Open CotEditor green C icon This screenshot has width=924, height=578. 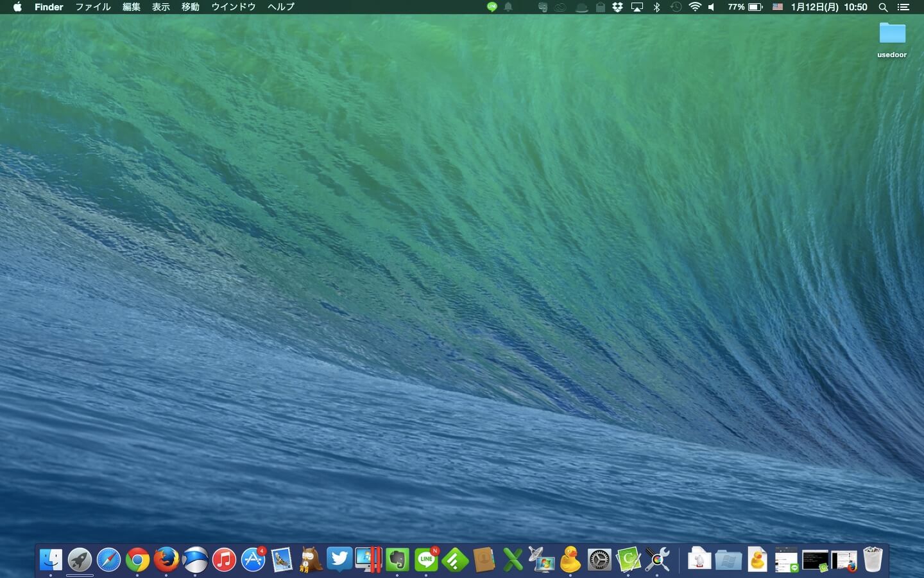pos(628,559)
